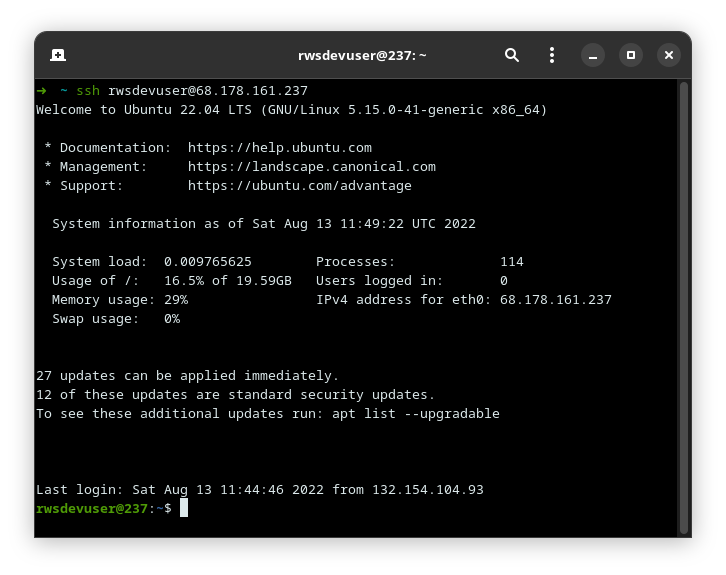This screenshot has width=726, height=575.
Task: Open the three-dot hamburger menu
Action: pos(551,55)
